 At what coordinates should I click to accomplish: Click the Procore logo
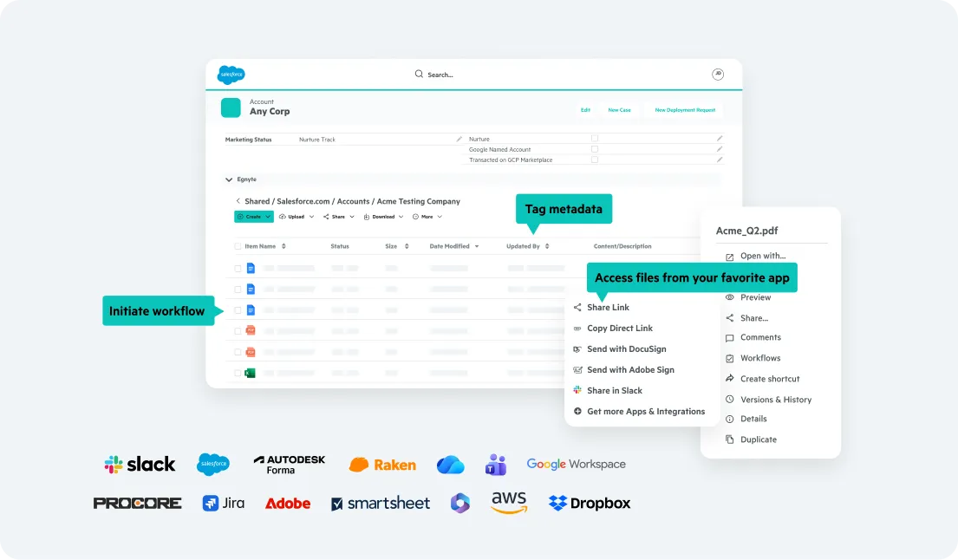point(138,503)
